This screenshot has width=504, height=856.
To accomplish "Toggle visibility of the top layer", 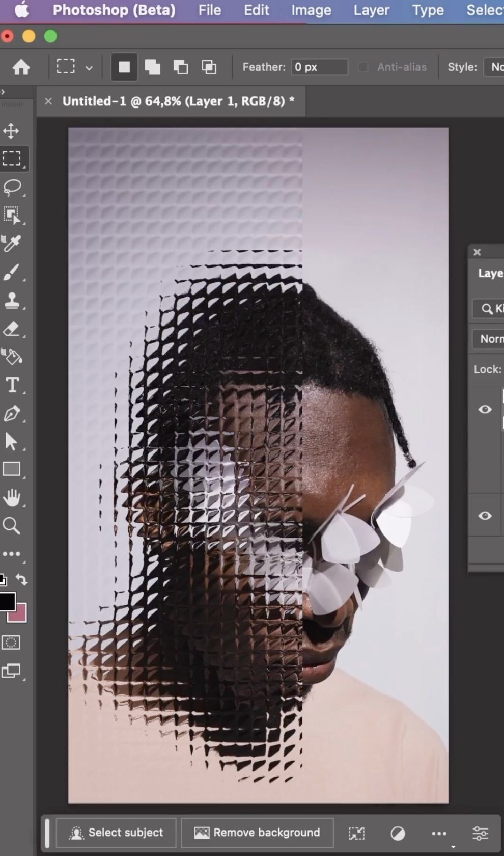I will point(485,409).
